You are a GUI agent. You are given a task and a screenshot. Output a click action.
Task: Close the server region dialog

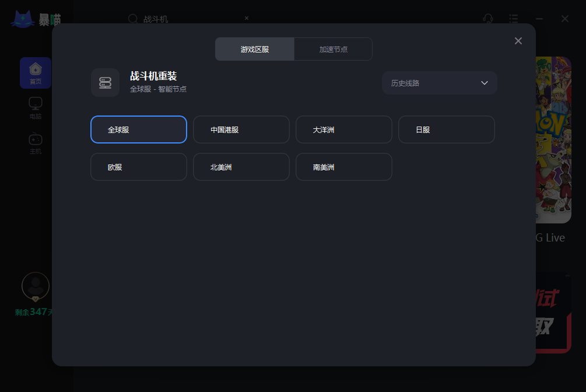518,41
